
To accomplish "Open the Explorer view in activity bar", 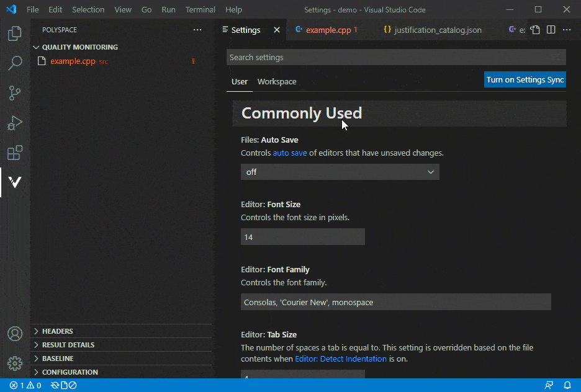I will pos(15,33).
